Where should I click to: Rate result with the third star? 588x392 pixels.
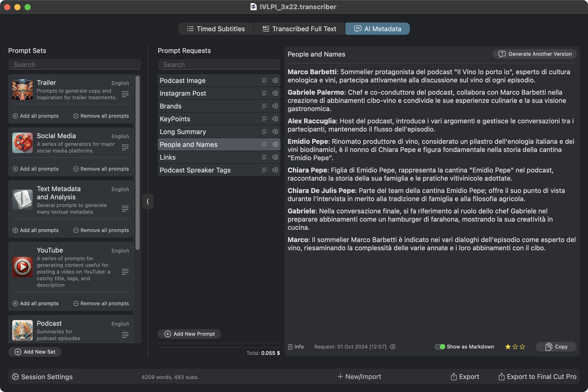click(522, 347)
